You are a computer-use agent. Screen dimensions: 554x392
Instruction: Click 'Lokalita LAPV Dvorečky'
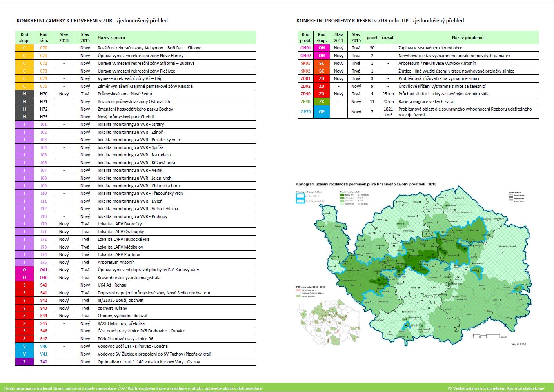coord(120,224)
